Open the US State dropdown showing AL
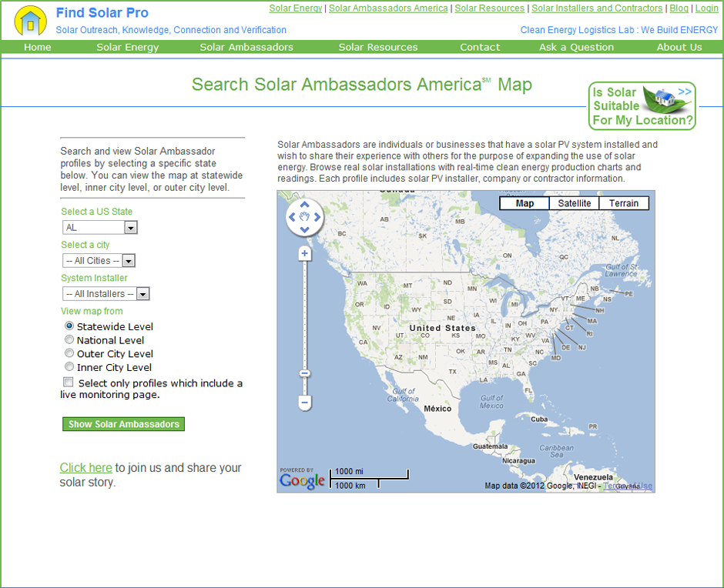The height and width of the screenshot is (588, 724). pos(99,228)
